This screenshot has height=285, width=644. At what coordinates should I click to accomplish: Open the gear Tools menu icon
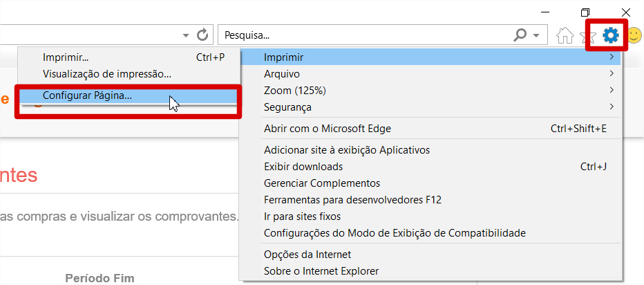coord(611,36)
